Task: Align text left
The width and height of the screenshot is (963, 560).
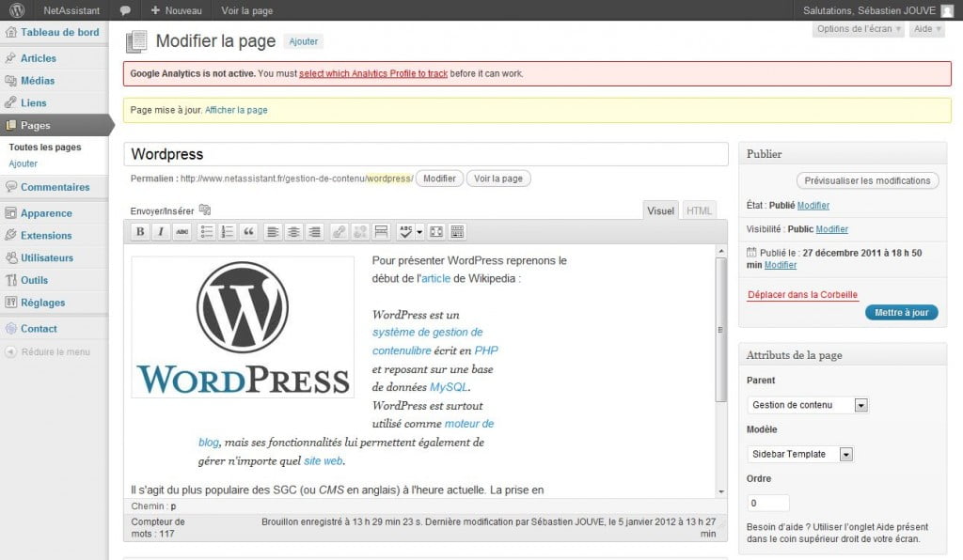Action: coord(273,232)
